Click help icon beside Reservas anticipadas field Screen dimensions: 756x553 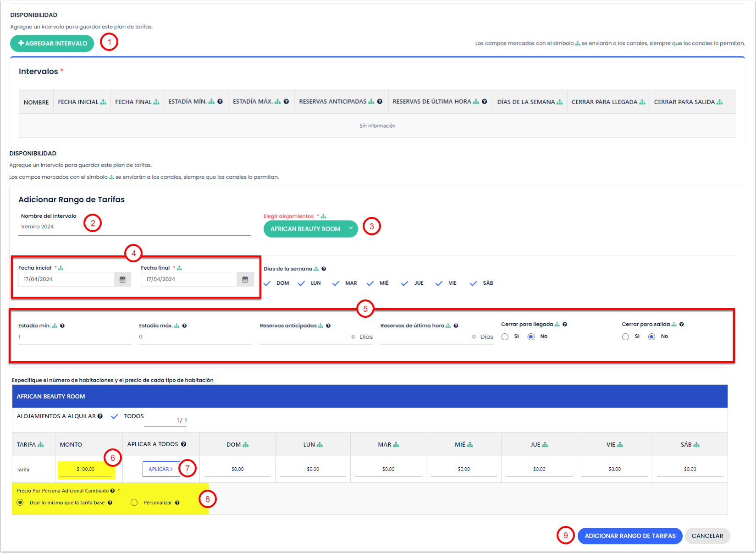click(x=328, y=326)
